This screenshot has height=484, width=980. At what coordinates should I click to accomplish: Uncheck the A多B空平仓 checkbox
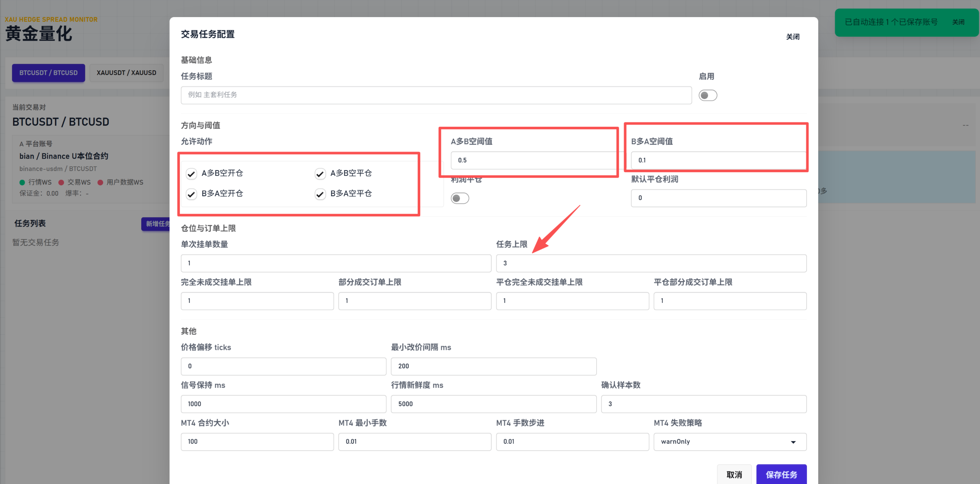click(x=320, y=174)
